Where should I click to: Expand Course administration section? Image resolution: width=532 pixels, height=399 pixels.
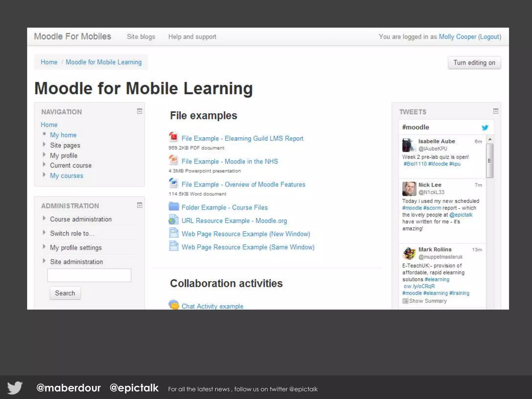[44, 218]
